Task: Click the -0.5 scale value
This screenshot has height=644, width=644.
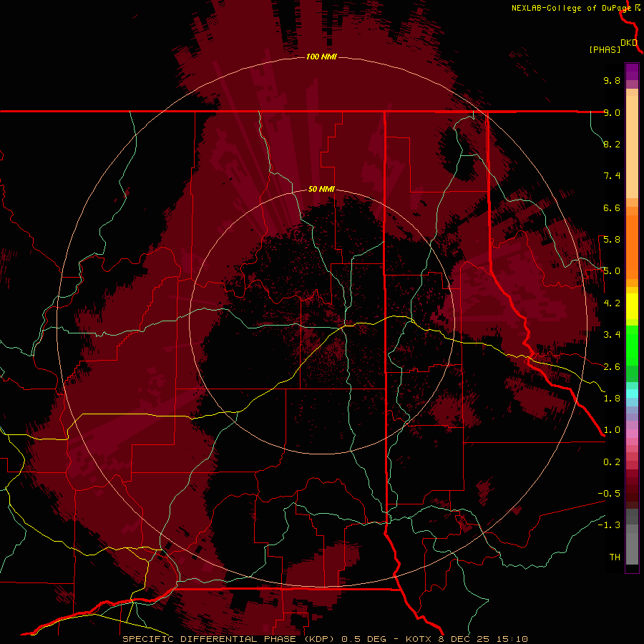Action: coord(609,494)
